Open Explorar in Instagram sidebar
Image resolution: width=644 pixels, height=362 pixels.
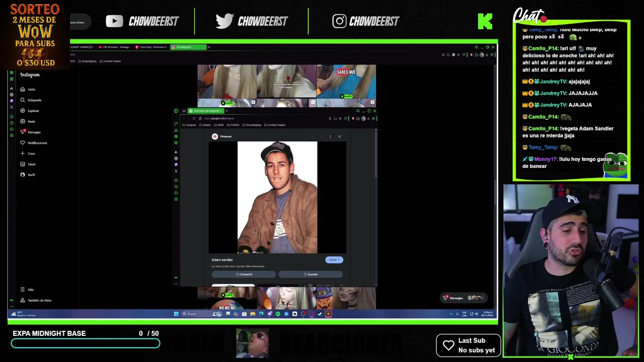30,111
